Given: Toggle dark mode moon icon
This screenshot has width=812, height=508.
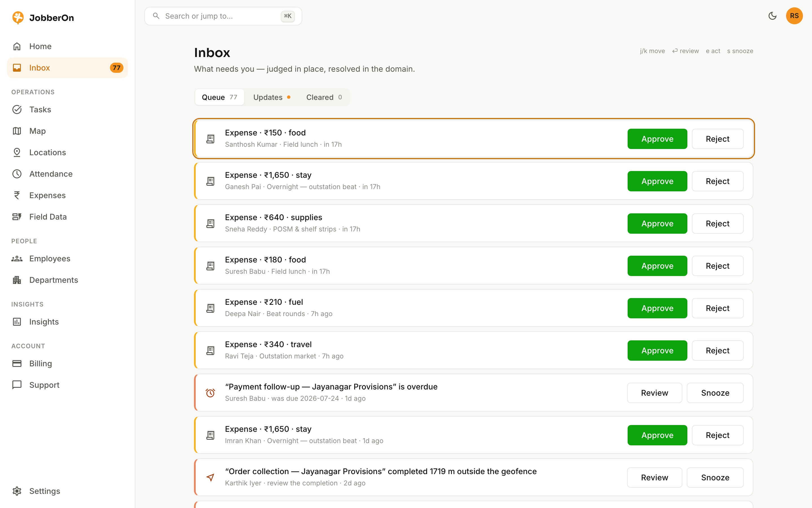Looking at the screenshot, I should [x=773, y=16].
